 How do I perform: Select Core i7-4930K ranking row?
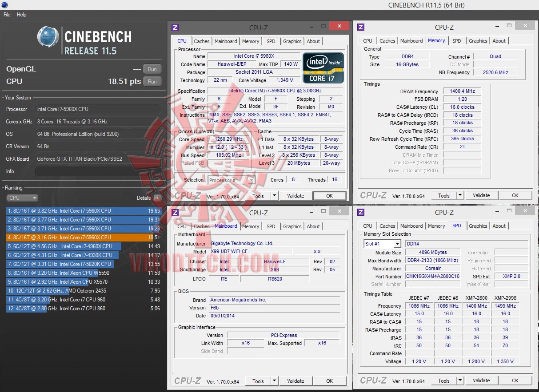[84, 255]
